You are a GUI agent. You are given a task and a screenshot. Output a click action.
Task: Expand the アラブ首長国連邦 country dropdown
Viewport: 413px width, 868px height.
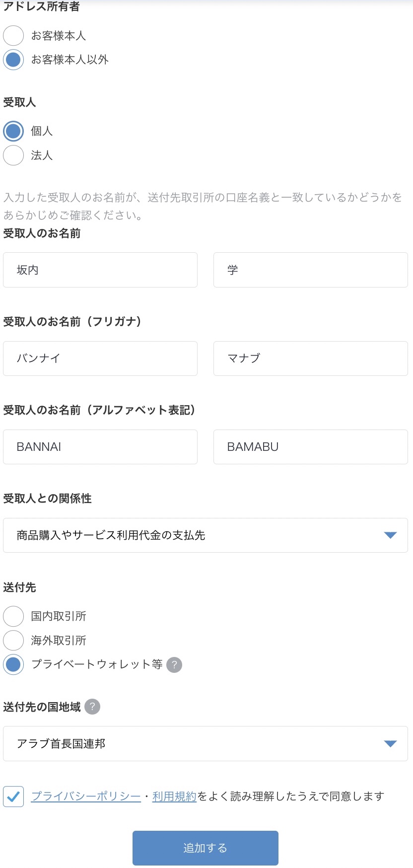click(206, 743)
